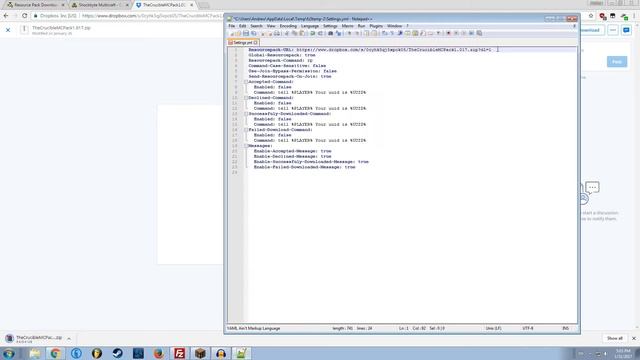Click the Windows Start button
Viewport: 640px width, 360px height.
point(8,353)
